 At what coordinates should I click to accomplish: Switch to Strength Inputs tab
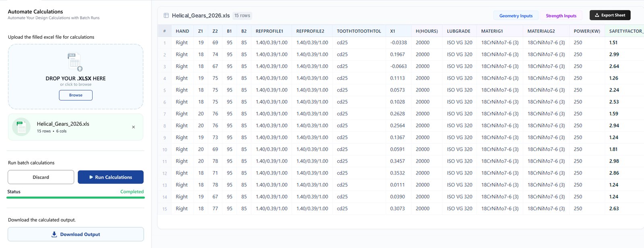561,16
